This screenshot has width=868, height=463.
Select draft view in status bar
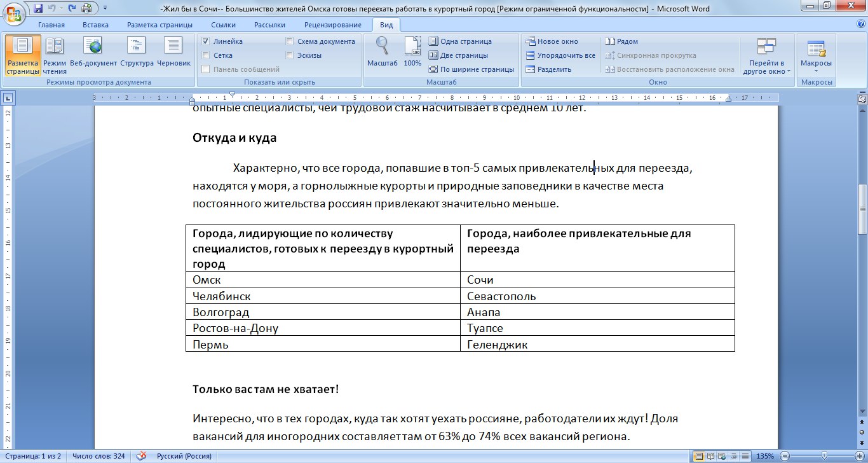tap(745, 456)
